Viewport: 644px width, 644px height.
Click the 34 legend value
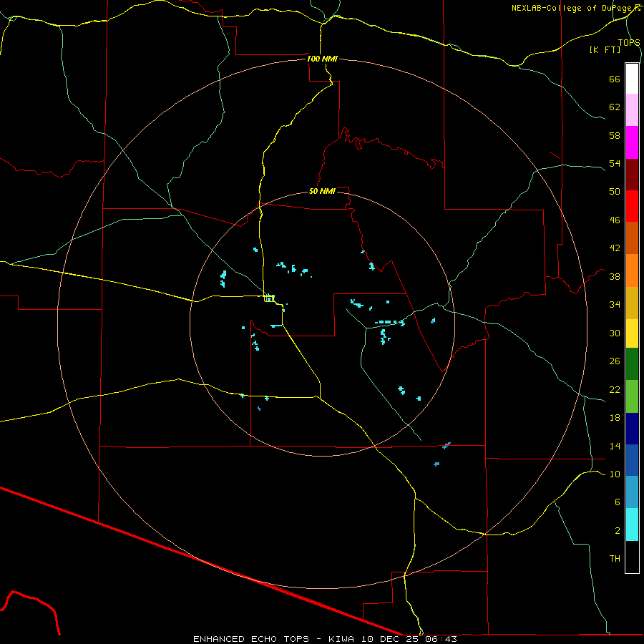pyautogui.click(x=615, y=304)
